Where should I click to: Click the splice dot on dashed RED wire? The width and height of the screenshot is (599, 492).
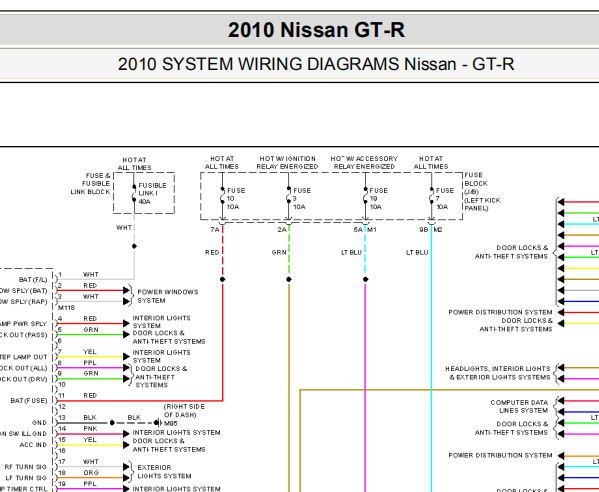[x=222, y=279]
